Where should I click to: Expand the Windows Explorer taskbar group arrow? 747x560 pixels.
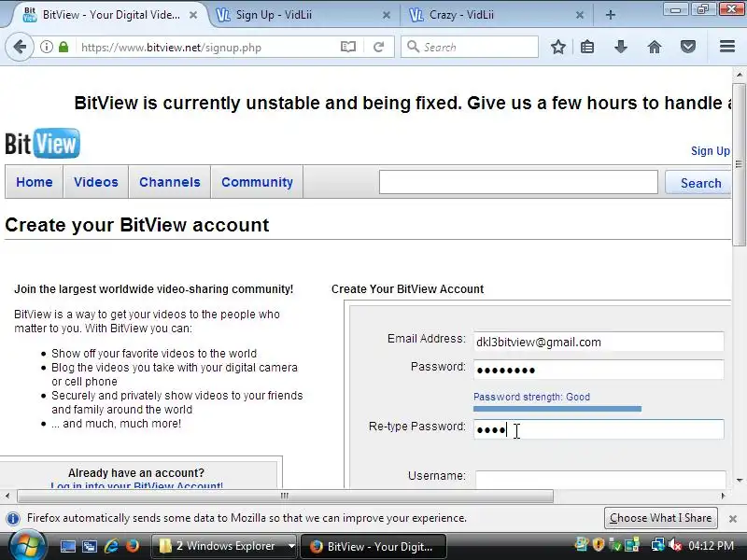[x=291, y=546]
